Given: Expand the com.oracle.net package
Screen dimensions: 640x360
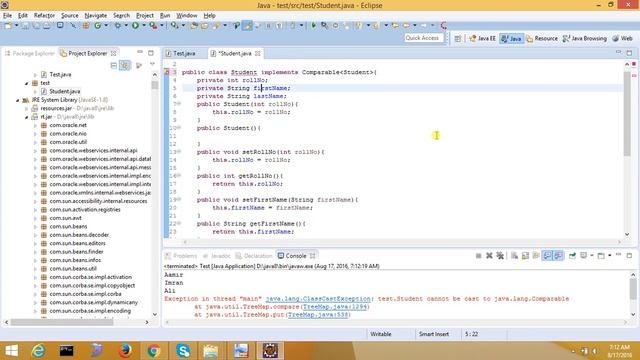Looking at the screenshot, I should (35, 125).
